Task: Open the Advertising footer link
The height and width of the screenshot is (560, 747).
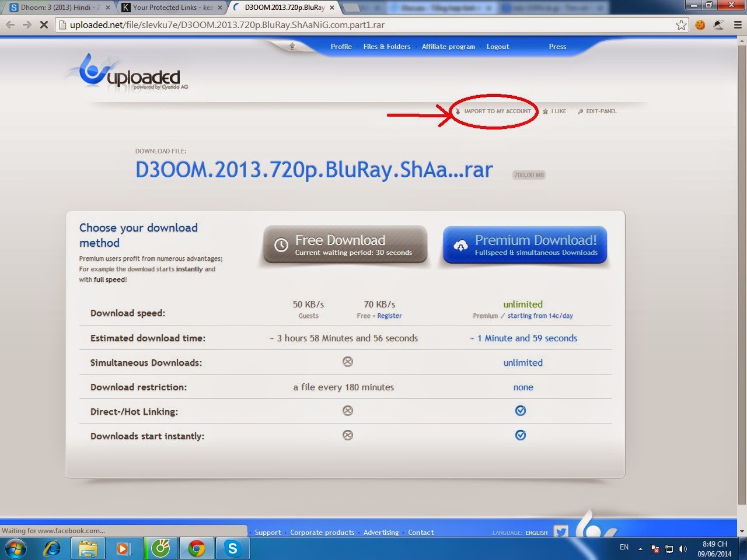Action: point(381,533)
